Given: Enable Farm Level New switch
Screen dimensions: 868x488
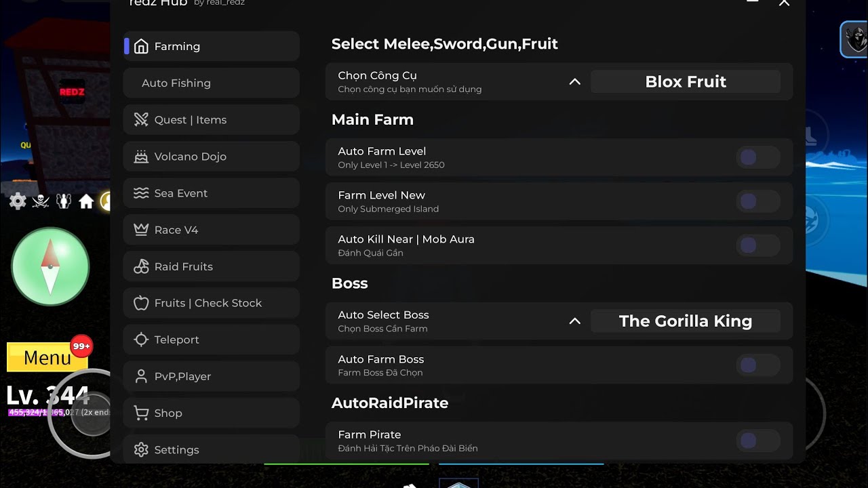Looking at the screenshot, I should coord(758,201).
